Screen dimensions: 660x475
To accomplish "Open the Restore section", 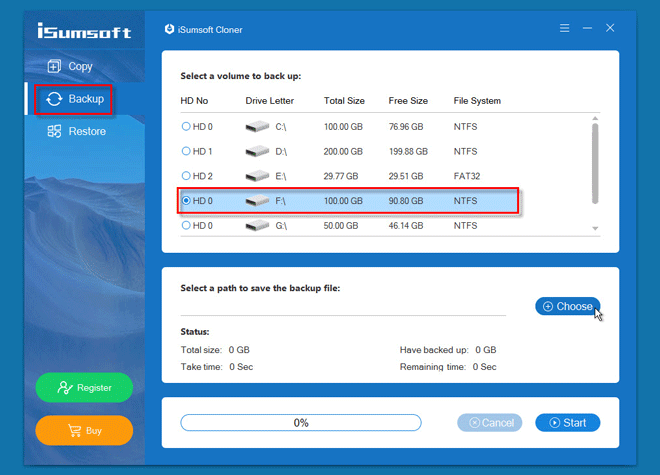I will (87, 131).
